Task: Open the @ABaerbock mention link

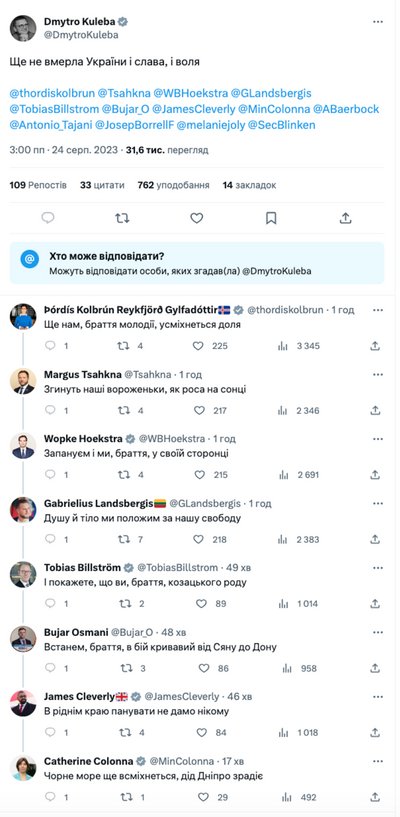Action: click(346, 109)
